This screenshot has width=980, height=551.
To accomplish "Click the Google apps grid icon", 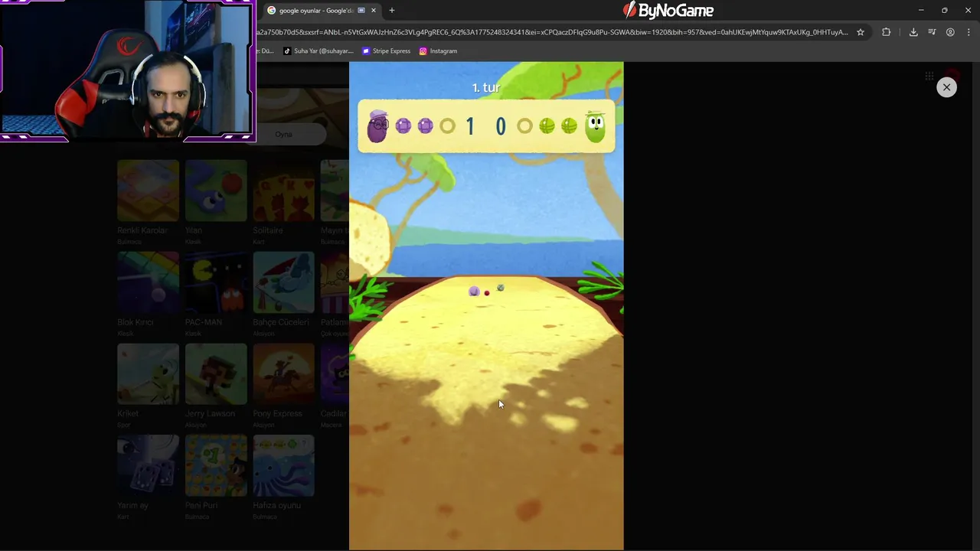I will click(929, 76).
